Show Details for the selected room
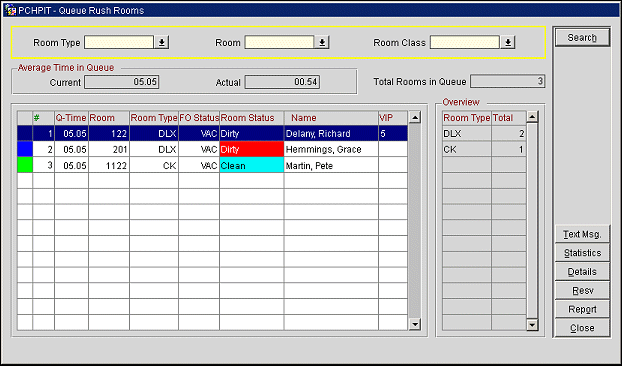The image size is (622, 366). point(582,272)
